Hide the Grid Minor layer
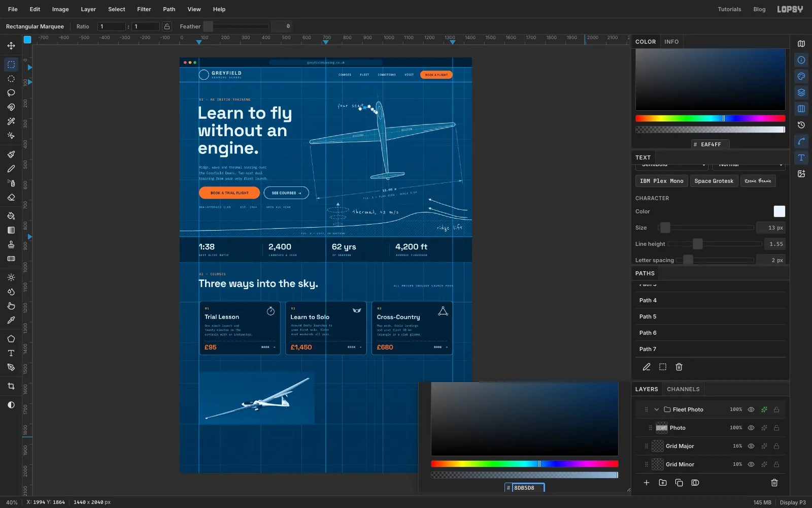The image size is (812, 508). 751,464
